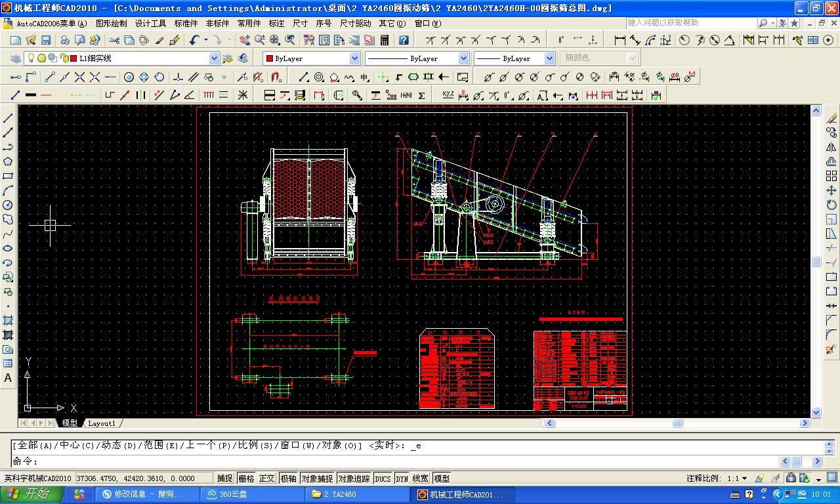Image resolution: width=840 pixels, height=504 pixels.
Task: Click the linear dimension icon
Action: [619, 40]
